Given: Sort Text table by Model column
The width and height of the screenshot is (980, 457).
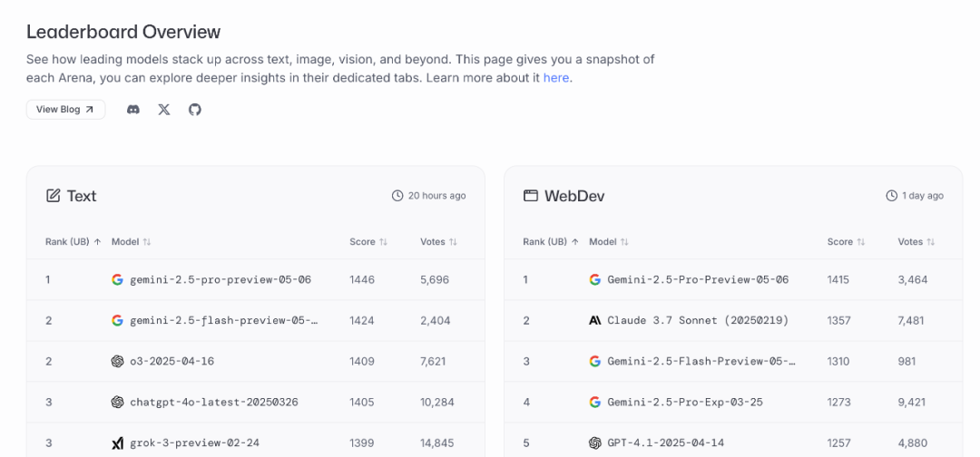Looking at the screenshot, I should coord(132,241).
